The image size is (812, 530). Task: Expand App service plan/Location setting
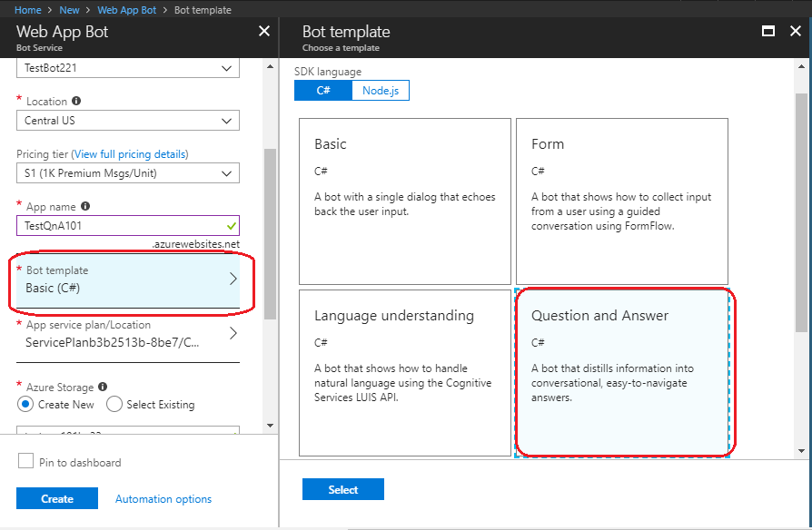(x=128, y=334)
